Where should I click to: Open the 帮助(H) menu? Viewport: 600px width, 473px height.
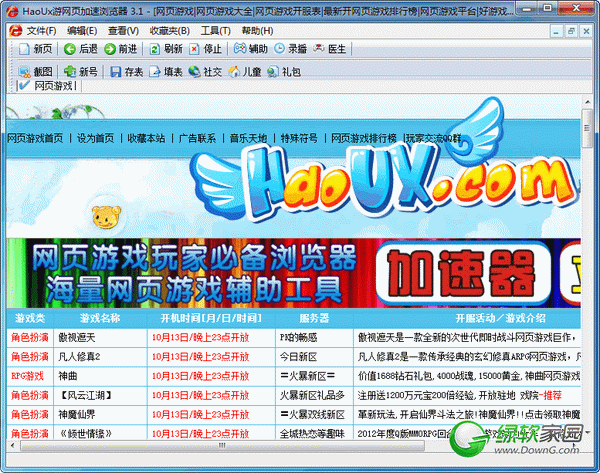[257, 31]
